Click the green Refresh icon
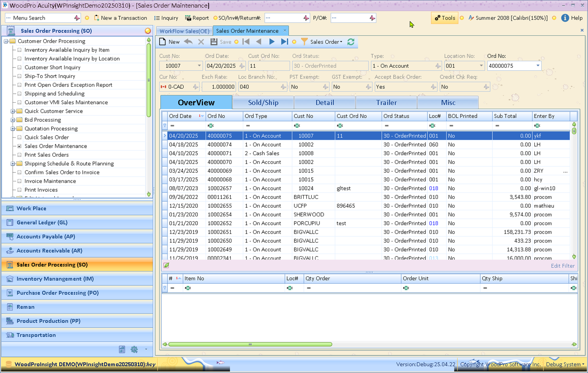Image resolution: width=588 pixels, height=373 pixels. tap(351, 42)
